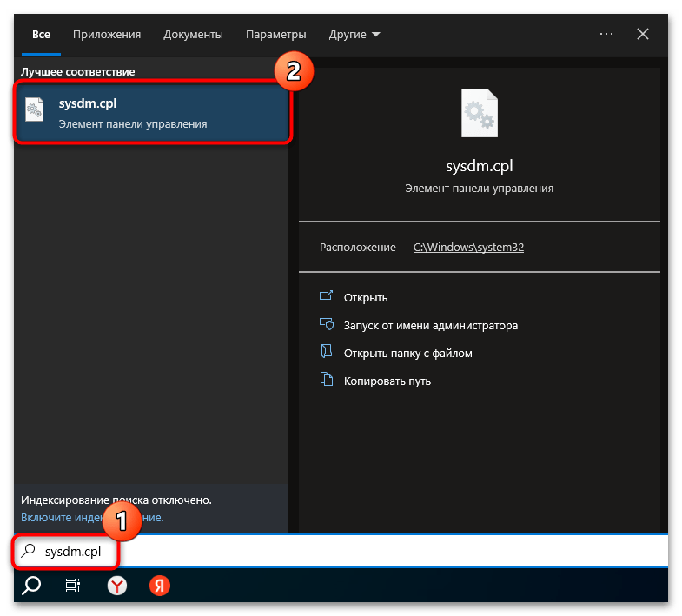Open the three-dot options menu

(x=606, y=34)
